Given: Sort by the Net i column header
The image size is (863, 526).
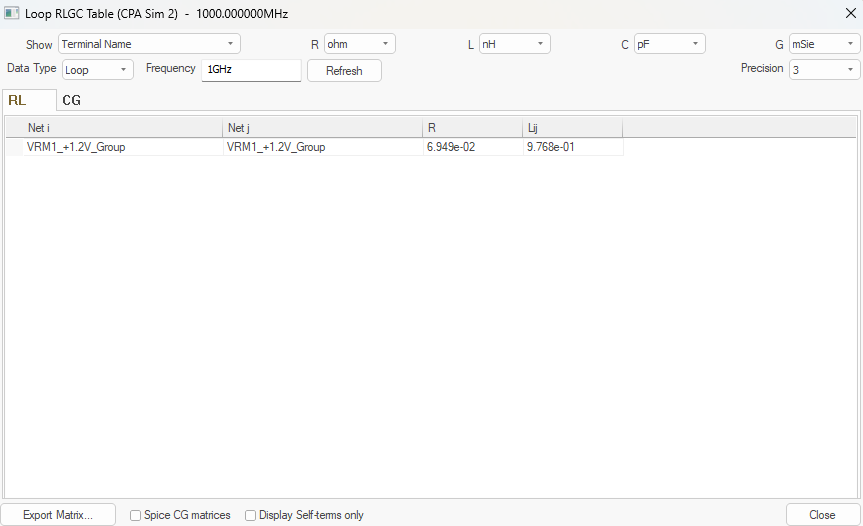Looking at the screenshot, I should pyautogui.click(x=122, y=128).
